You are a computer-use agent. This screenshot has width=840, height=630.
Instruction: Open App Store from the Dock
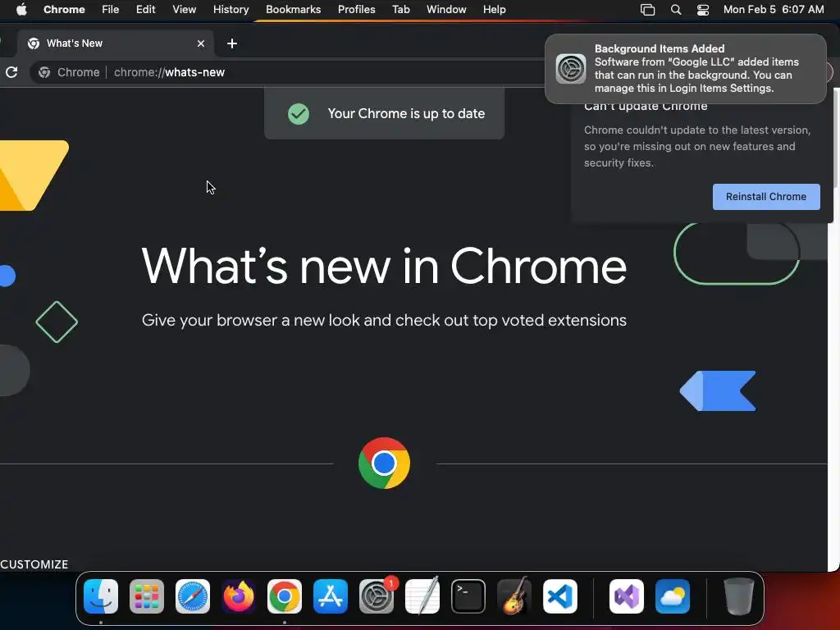[331, 596]
